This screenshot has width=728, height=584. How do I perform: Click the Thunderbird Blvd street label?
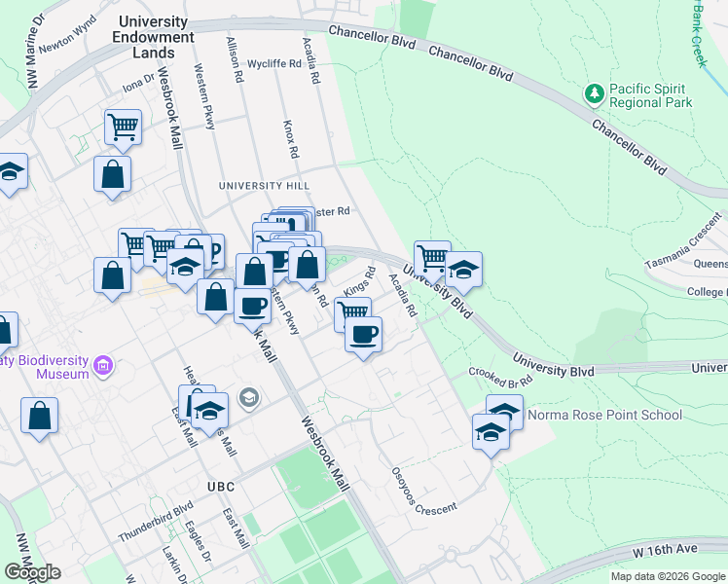coord(156,522)
